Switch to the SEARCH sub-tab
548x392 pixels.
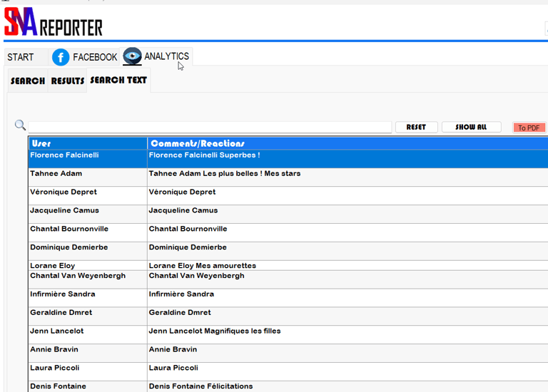click(28, 81)
